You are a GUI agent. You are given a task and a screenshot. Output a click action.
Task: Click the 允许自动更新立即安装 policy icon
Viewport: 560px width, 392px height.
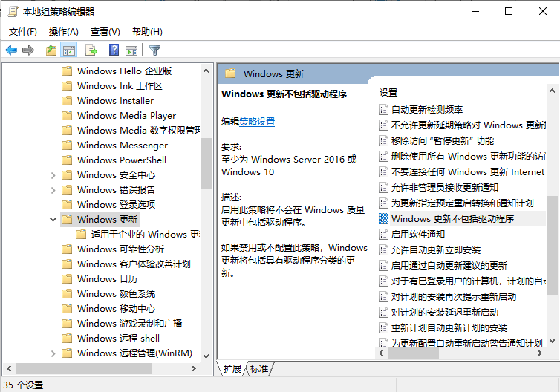click(x=383, y=250)
